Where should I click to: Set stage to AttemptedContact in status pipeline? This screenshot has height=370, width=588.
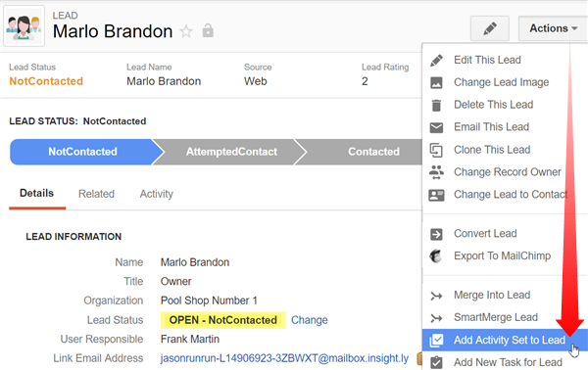[x=231, y=152]
